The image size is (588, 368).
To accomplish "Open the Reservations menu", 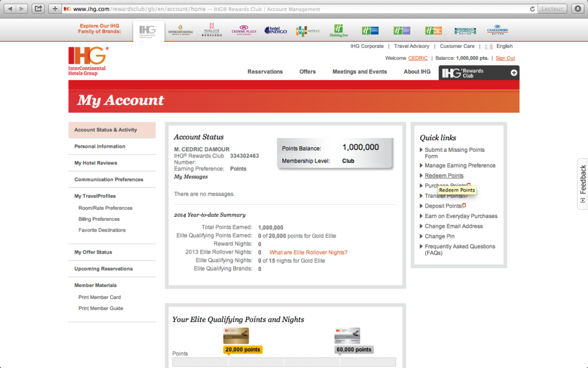I will 265,72.
